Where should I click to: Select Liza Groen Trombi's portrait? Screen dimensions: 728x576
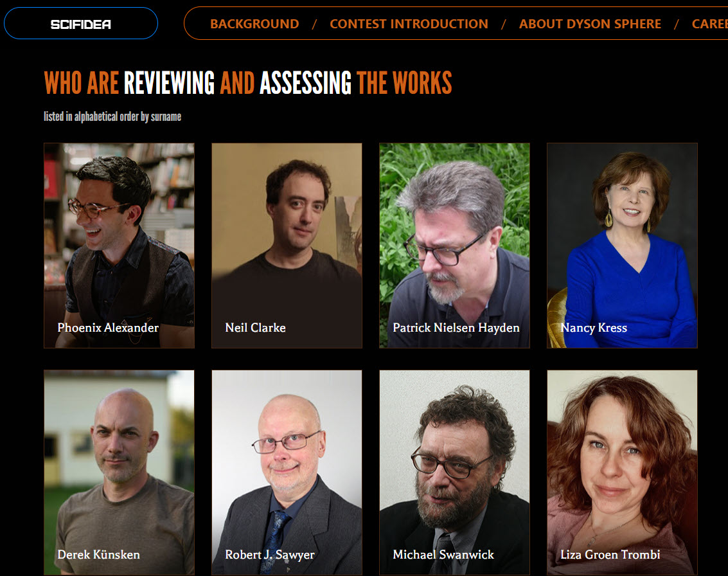pyautogui.click(x=622, y=473)
